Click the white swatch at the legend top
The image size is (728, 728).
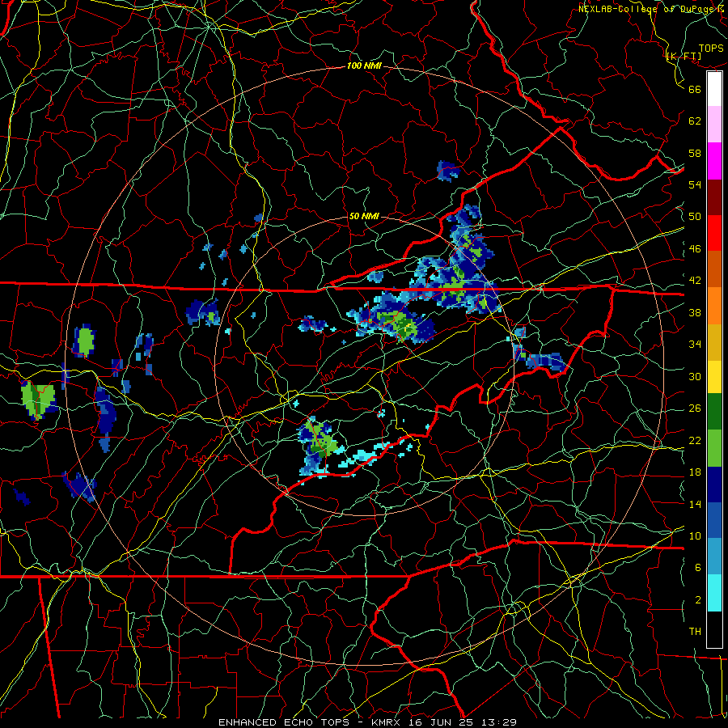pyautogui.click(x=714, y=89)
